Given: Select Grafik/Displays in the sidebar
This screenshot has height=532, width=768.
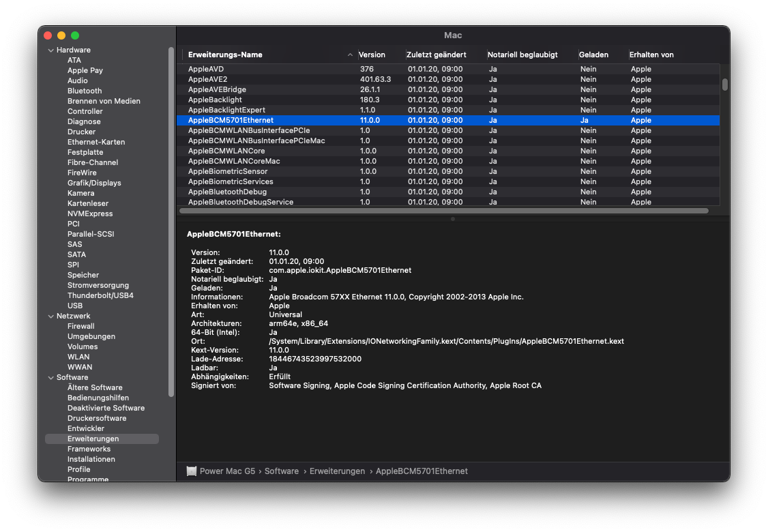Looking at the screenshot, I should pyautogui.click(x=94, y=183).
